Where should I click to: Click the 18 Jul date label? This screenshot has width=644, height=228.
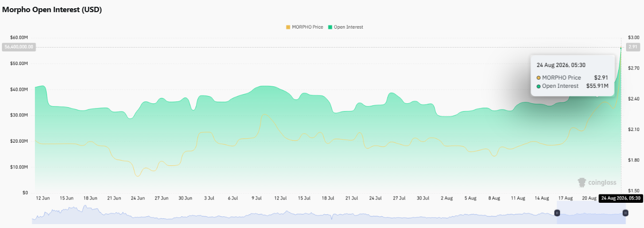328,198
